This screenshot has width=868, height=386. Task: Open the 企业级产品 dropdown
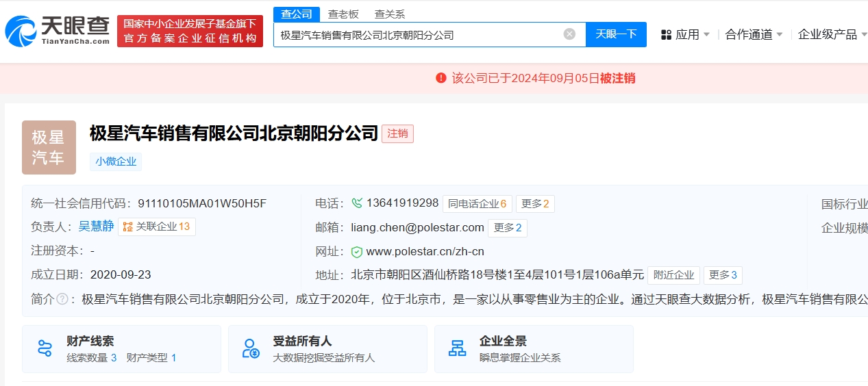point(832,34)
